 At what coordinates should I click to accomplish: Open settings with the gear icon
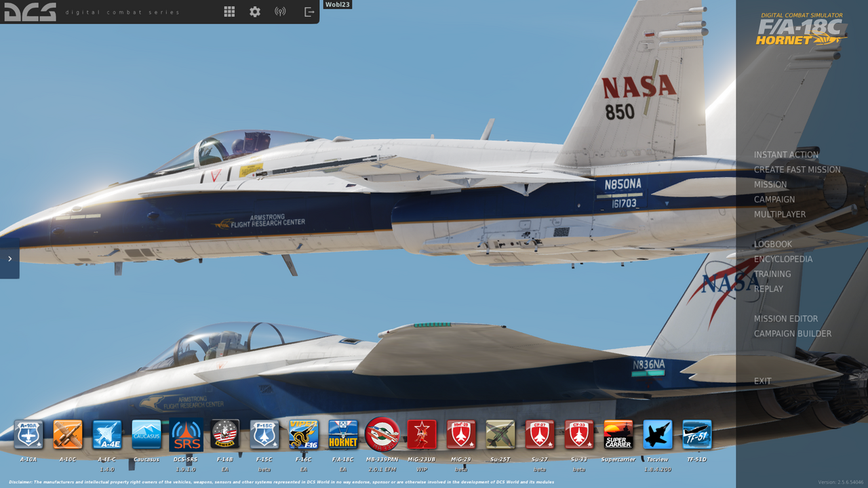click(255, 12)
